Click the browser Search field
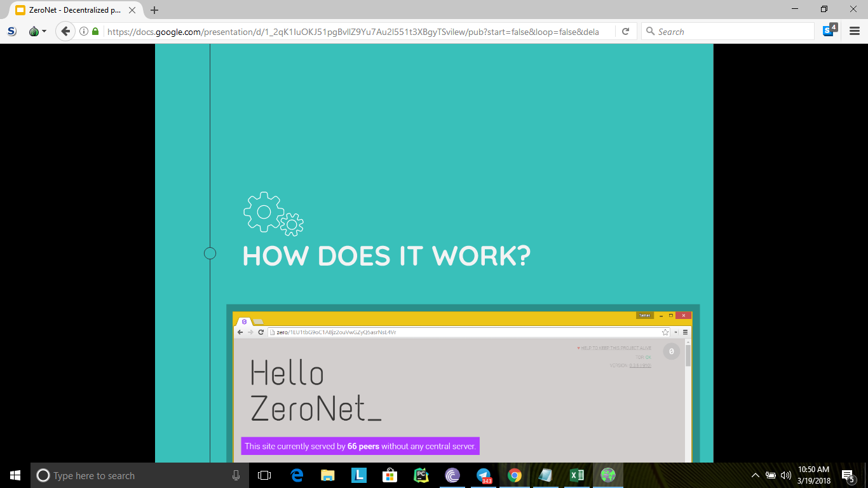868x488 pixels. (728, 31)
